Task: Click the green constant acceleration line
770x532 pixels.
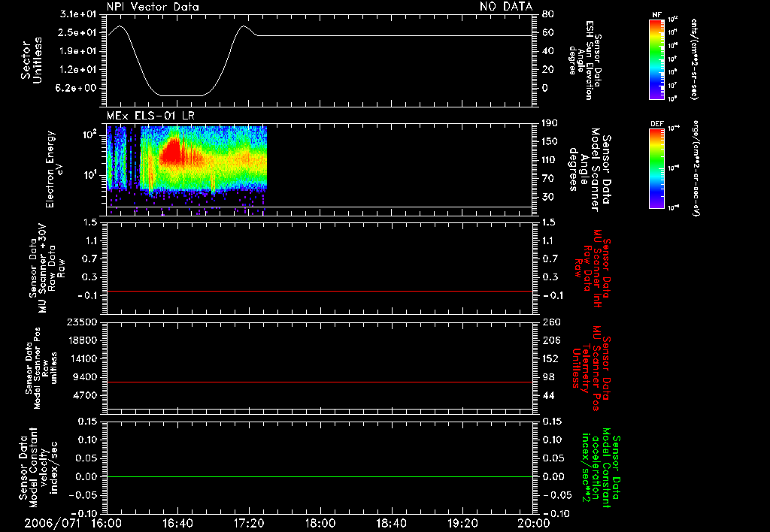Action: tap(320, 476)
